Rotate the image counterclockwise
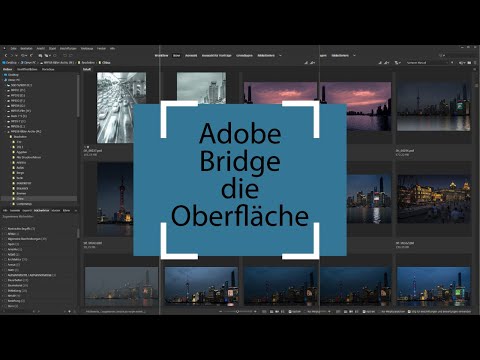Screen dimensions: 480x360 point(65,55)
